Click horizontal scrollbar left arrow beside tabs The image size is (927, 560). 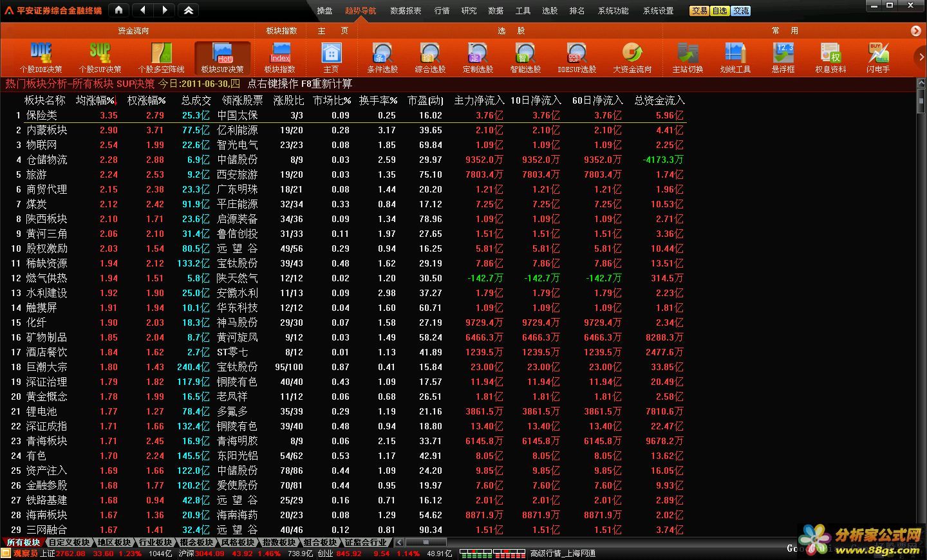coord(400,543)
